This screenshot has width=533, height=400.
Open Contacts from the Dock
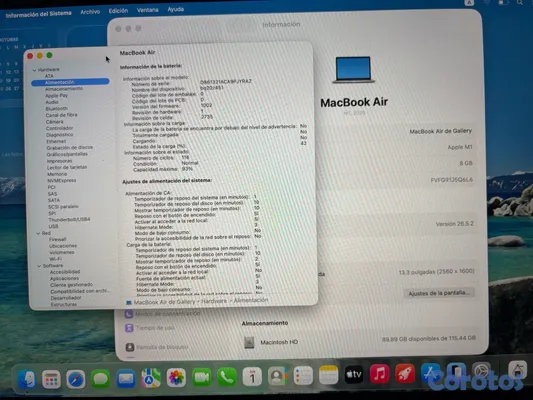277,376
